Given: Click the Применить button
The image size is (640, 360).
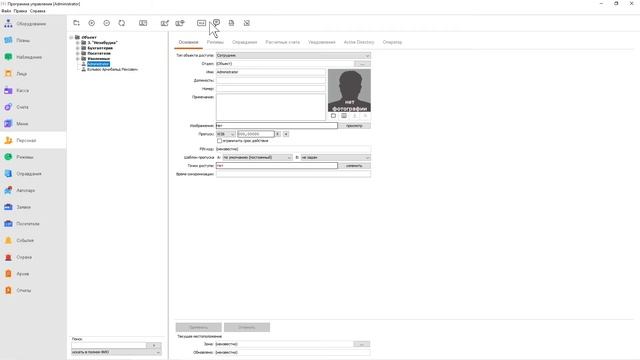Looking at the screenshot, I should tap(199, 327).
